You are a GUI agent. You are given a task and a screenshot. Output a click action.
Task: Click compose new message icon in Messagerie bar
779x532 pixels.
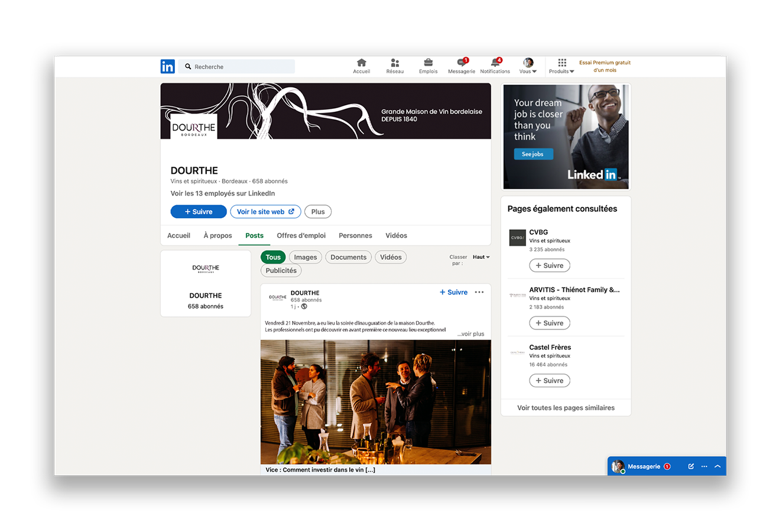click(x=691, y=466)
